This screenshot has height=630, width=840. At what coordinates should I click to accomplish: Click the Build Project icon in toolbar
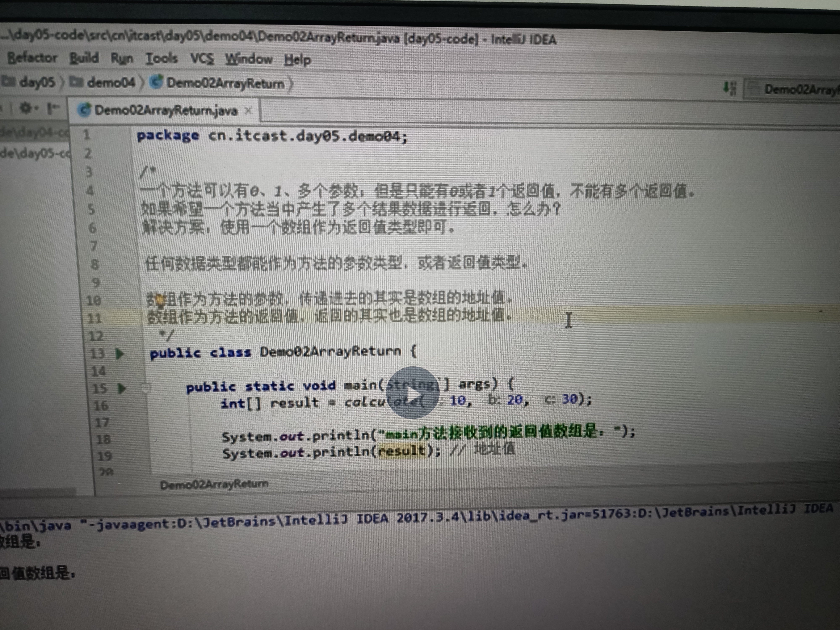pyautogui.click(x=730, y=88)
